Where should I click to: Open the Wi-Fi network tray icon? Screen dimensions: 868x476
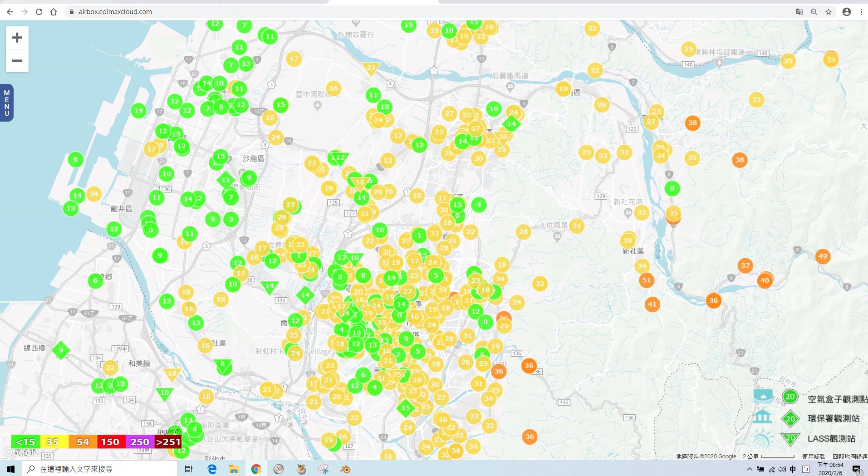[x=771, y=469]
